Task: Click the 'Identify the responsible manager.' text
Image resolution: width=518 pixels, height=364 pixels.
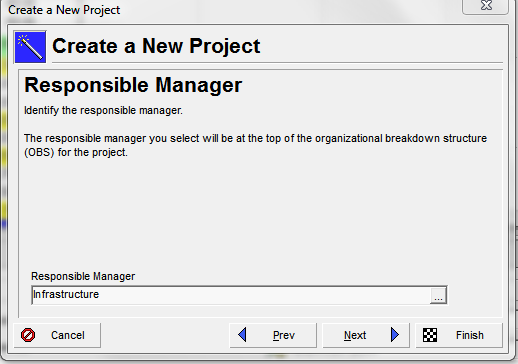Action: (x=103, y=110)
